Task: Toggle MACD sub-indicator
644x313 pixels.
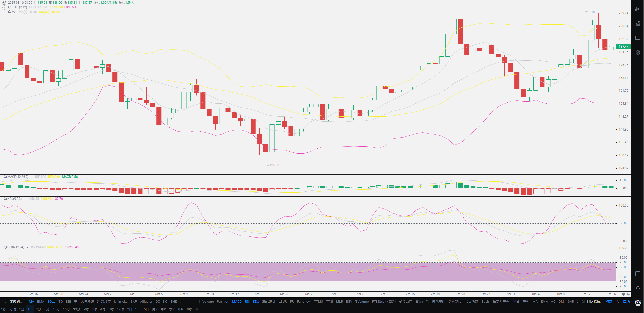Action: (x=237, y=302)
